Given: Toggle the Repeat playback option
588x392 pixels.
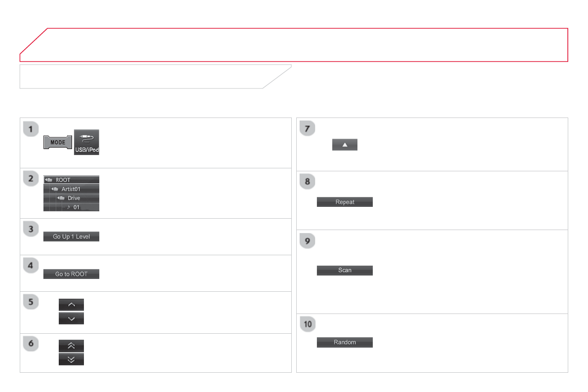Looking at the screenshot, I should pos(345,202).
